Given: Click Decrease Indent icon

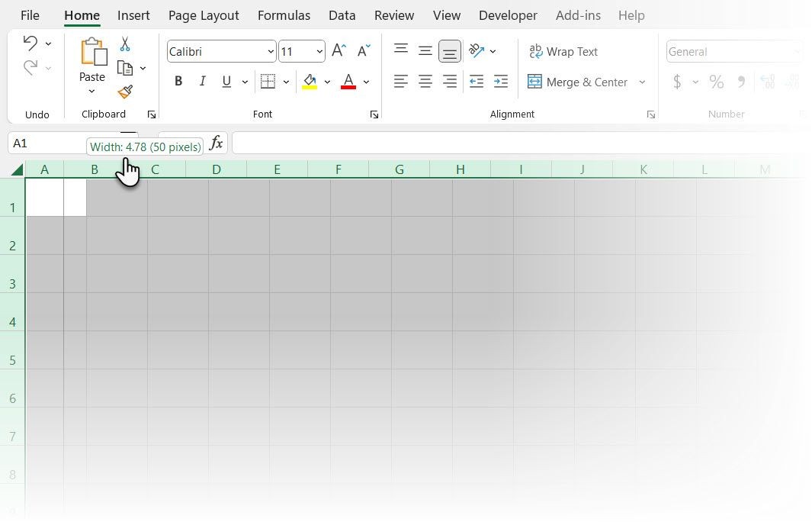Looking at the screenshot, I should [477, 82].
